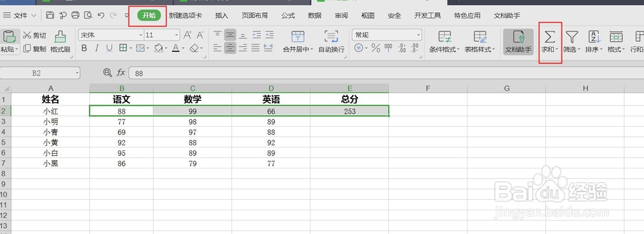
Task: Increase font size with the A+ icon
Action: (x=187, y=35)
